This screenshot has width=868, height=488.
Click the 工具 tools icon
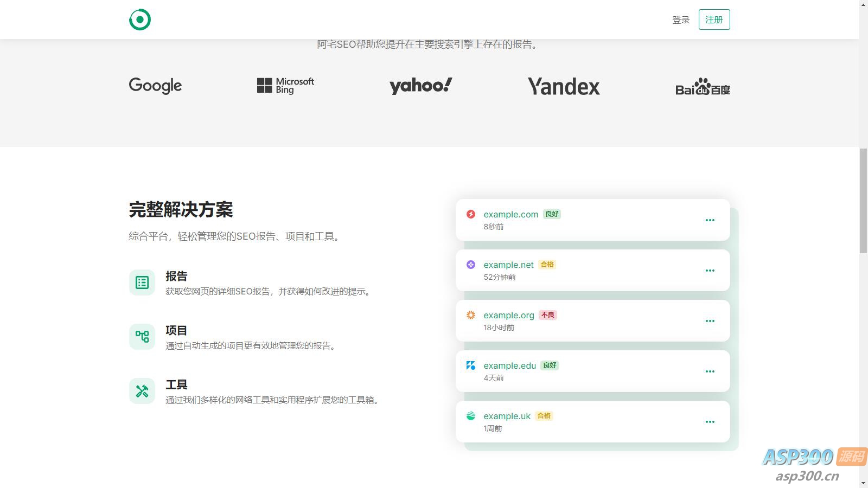coord(142,391)
